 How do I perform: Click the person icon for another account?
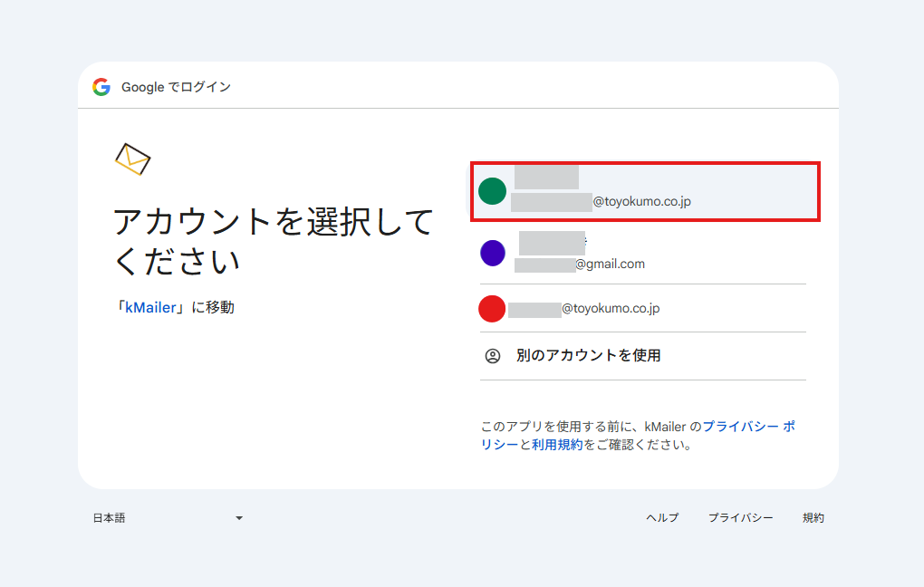click(x=492, y=356)
